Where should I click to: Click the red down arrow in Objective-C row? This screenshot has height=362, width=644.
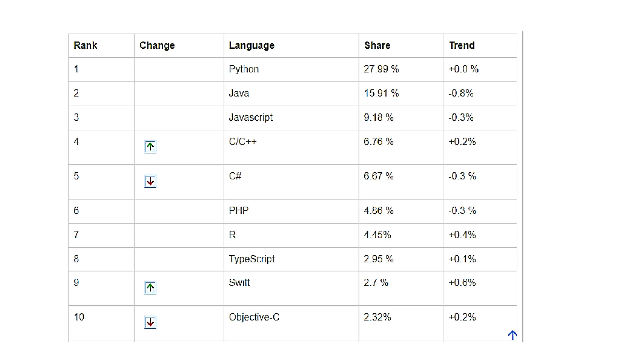150,322
